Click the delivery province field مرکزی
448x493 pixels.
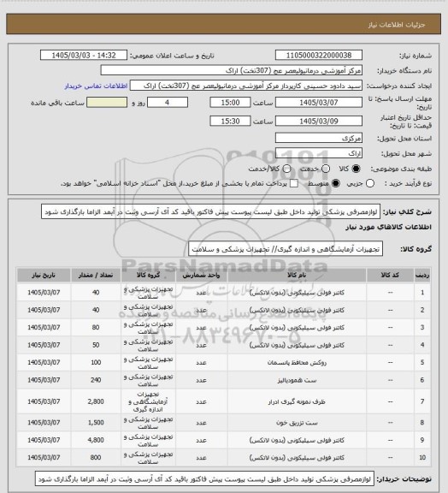click(319, 138)
